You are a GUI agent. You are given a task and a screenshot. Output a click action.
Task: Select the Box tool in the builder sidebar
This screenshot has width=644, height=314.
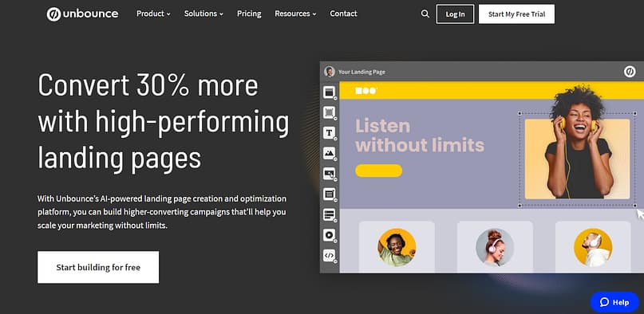329,112
